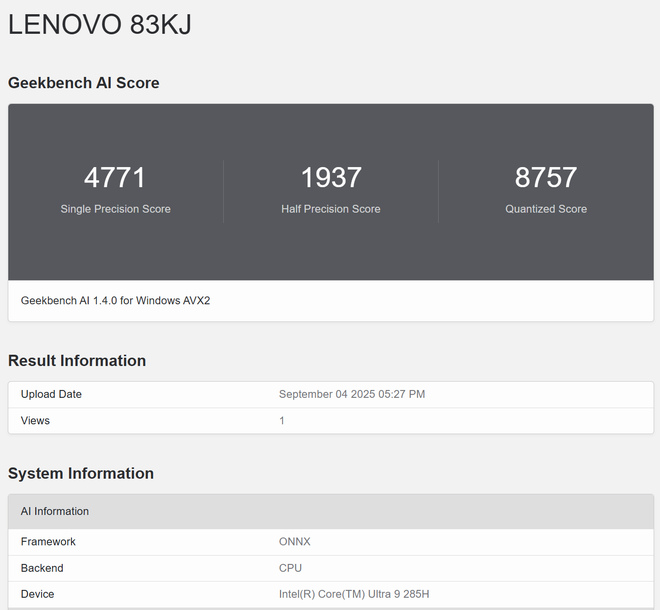Select the Geekbench AI Score heading
This screenshot has height=610, width=660.
(x=84, y=83)
